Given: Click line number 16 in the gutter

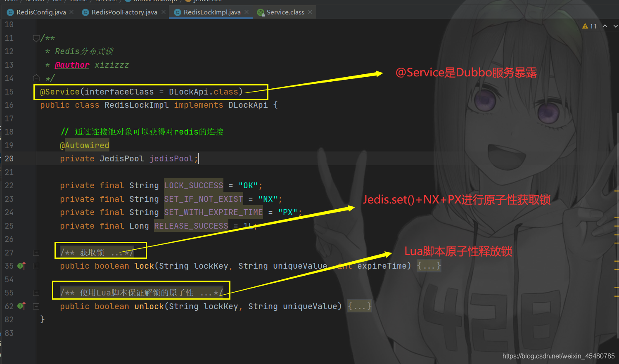Looking at the screenshot, I should (9, 105).
